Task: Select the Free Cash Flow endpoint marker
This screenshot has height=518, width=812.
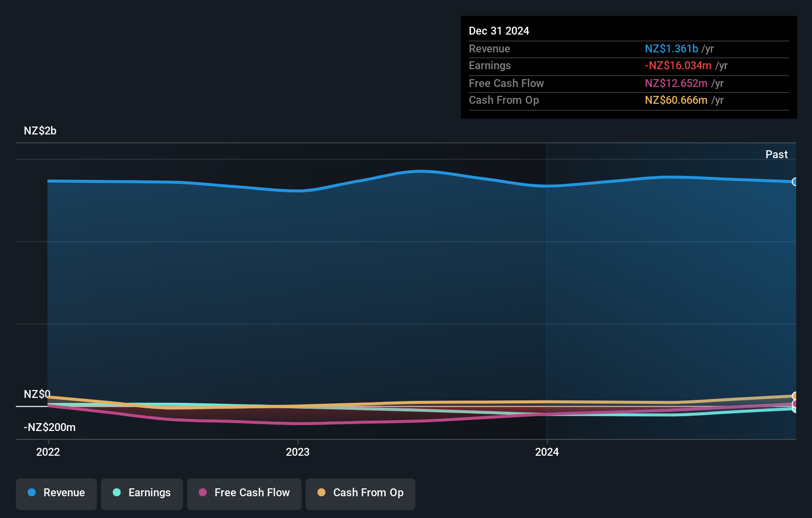Action: pyautogui.click(x=795, y=404)
